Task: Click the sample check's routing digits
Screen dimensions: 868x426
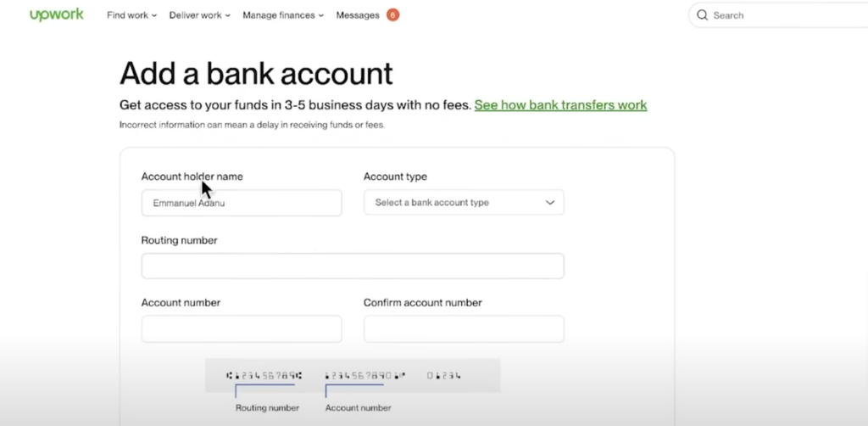Action: coord(264,375)
